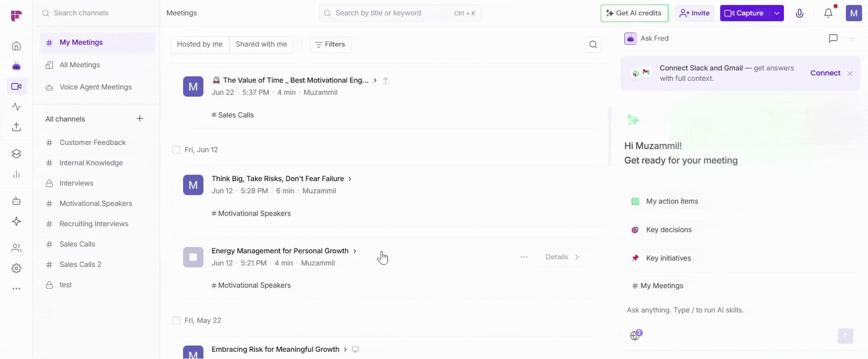Tick the Fri, May 22 date checkbox
The width and height of the screenshot is (868, 359).
click(x=176, y=321)
